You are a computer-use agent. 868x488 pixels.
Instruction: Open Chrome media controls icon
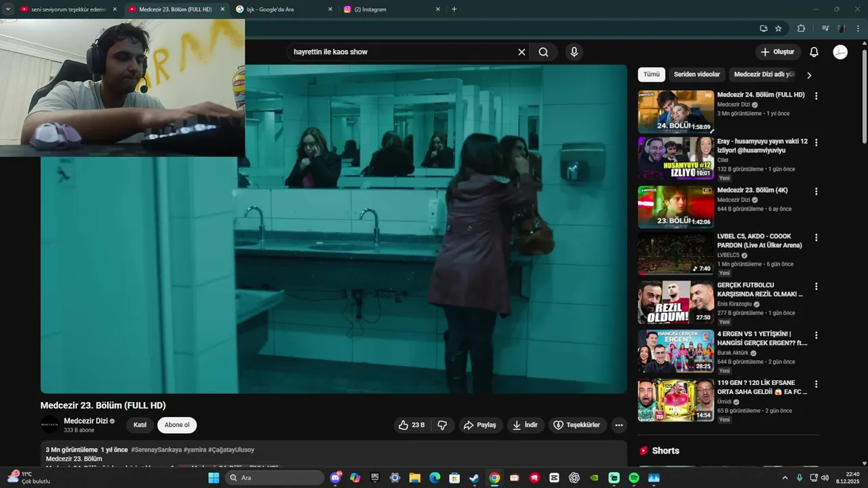pos(825,28)
